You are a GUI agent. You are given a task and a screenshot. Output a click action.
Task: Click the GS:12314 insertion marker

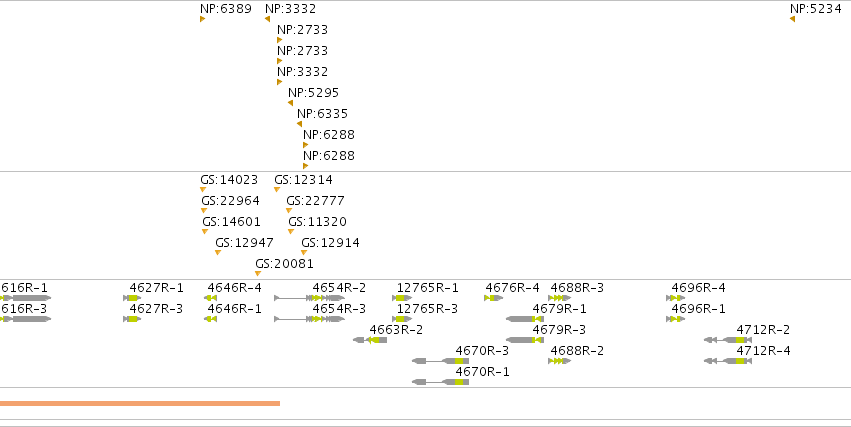pyautogui.click(x=277, y=189)
